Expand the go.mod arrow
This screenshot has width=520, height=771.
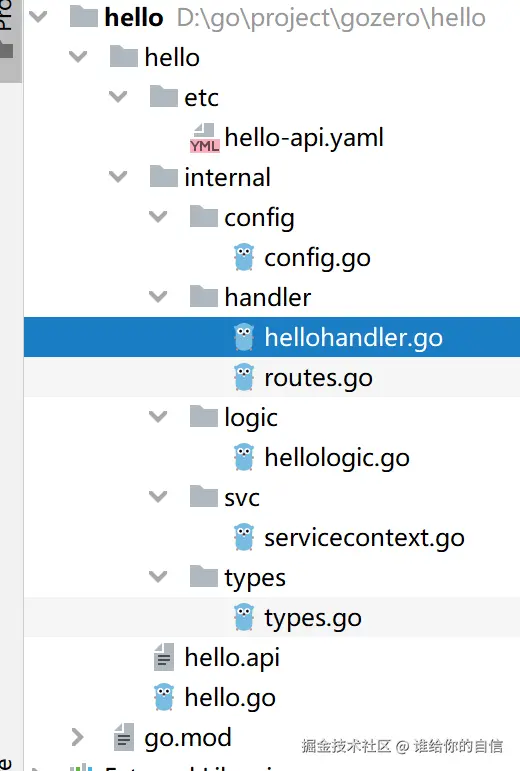click(x=78, y=737)
